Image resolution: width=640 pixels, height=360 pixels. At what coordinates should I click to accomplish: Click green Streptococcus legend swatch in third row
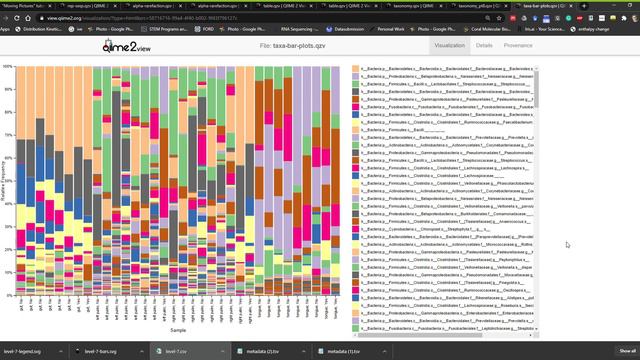coord(356,84)
